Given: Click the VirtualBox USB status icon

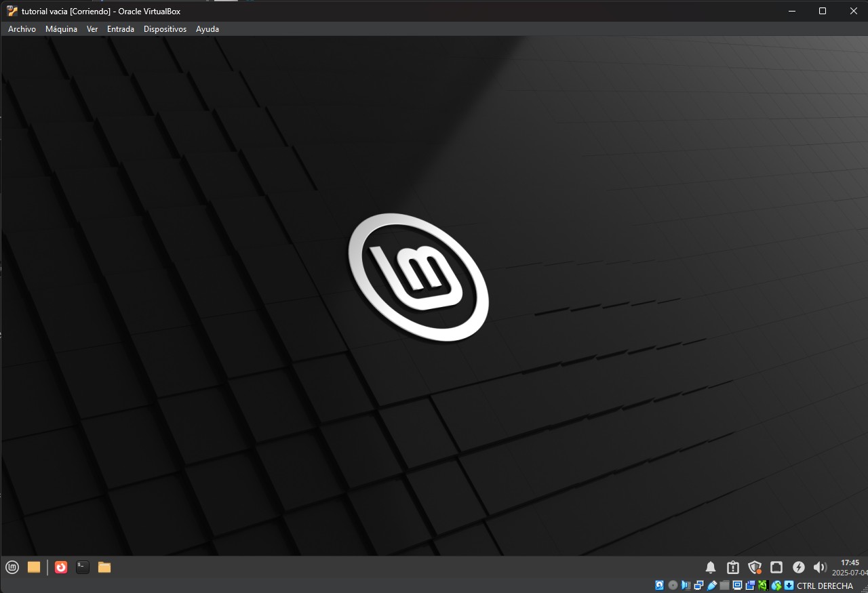Looking at the screenshot, I should 711,585.
